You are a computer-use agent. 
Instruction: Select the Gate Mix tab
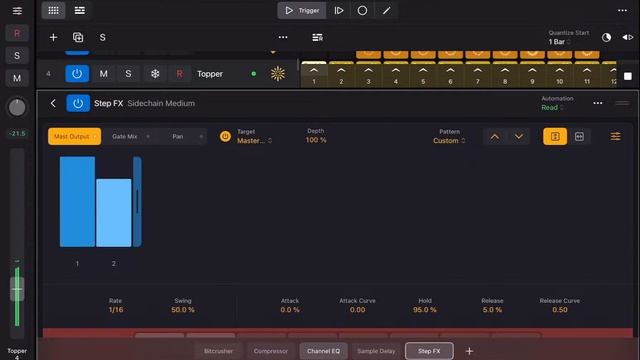click(x=128, y=136)
